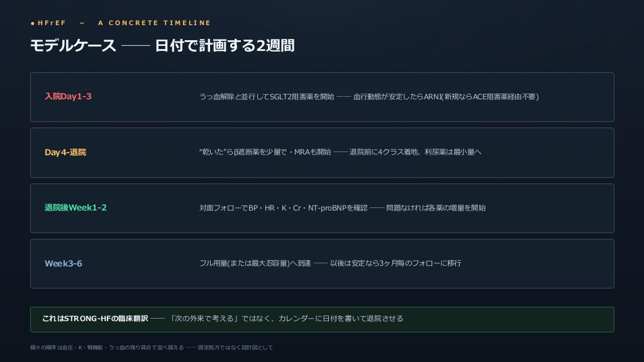Click the footnote starting with 個々の順序
The width and height of the screenshot is (644, 362).
point(152,347)
